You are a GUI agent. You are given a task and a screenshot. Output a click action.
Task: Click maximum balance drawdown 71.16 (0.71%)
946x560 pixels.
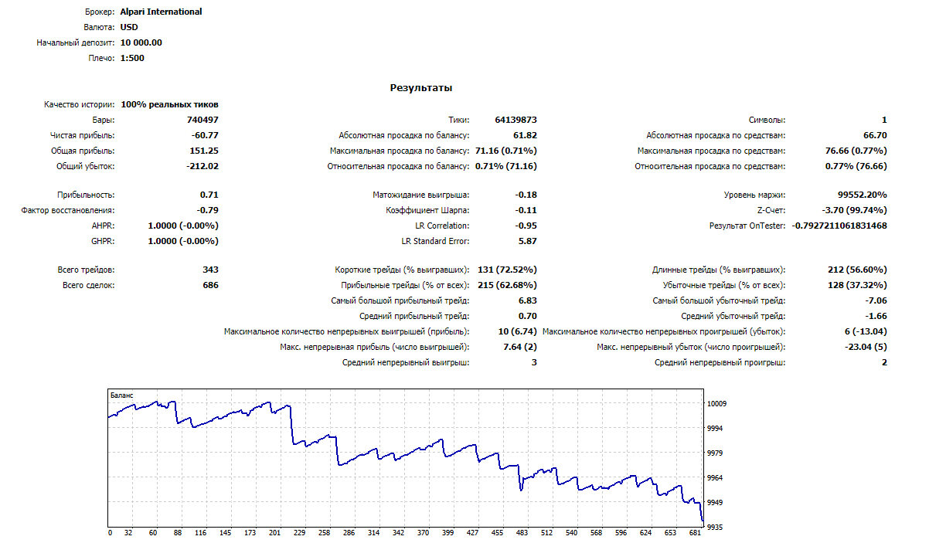tap(506, 151)
